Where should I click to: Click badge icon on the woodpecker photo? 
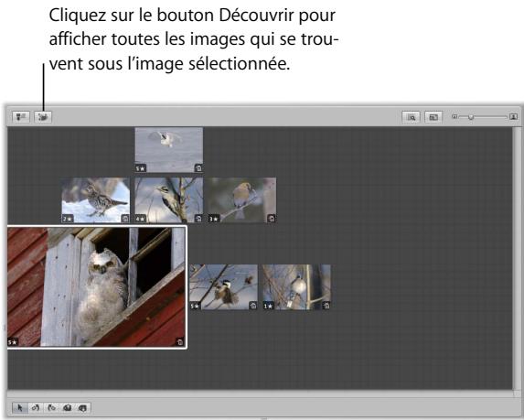pyautogui.click(x=198, y=219)
